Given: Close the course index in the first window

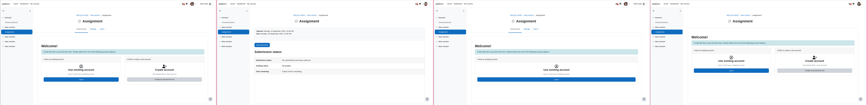Looking at the screenshot, I should (3, 11).
